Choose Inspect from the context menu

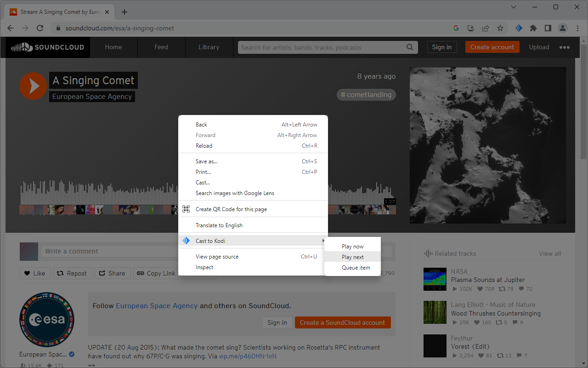[253, 267]
